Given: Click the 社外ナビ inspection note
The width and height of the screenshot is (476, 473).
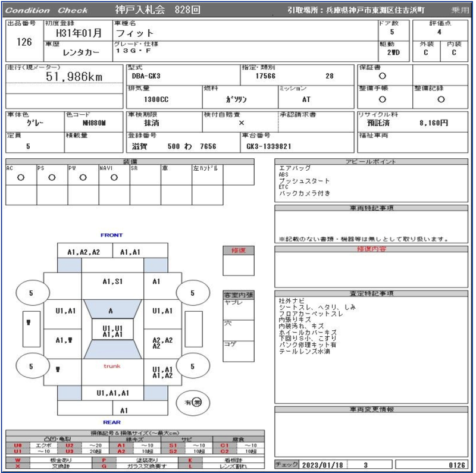Looking at the screenshot, I should point(292,300).
